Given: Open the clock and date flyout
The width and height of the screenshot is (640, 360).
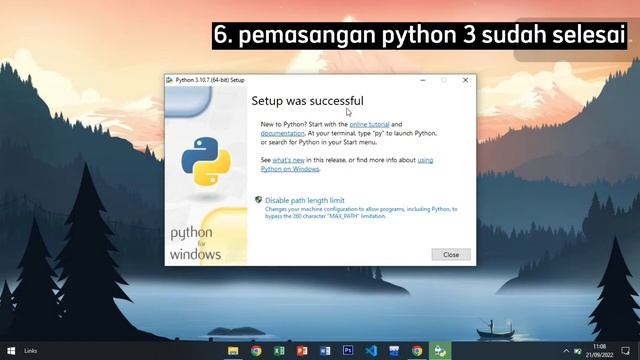Looking at the screenshot, I should [600, 351].
